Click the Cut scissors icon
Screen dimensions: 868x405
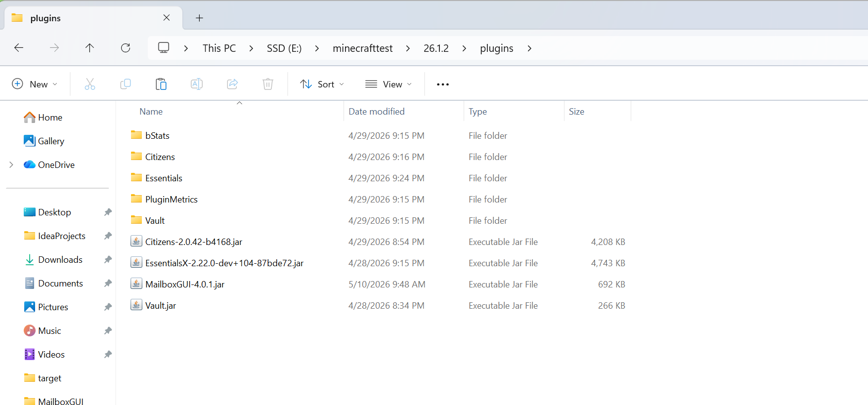click(x=90, y=84)
